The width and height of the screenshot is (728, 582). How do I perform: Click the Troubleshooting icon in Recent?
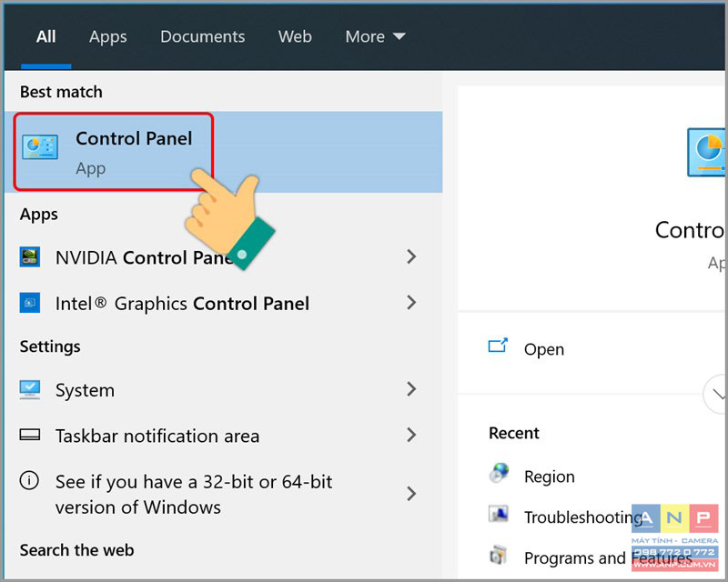498,514
